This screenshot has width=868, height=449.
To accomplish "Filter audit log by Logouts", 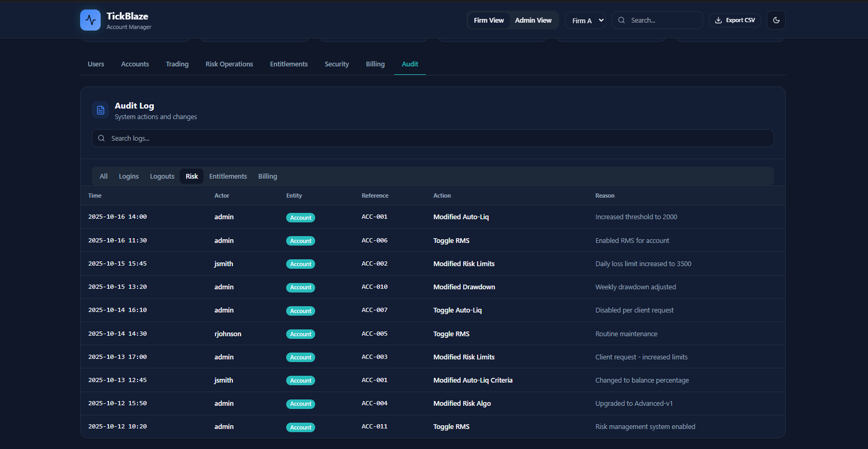I will click(162, 176).
